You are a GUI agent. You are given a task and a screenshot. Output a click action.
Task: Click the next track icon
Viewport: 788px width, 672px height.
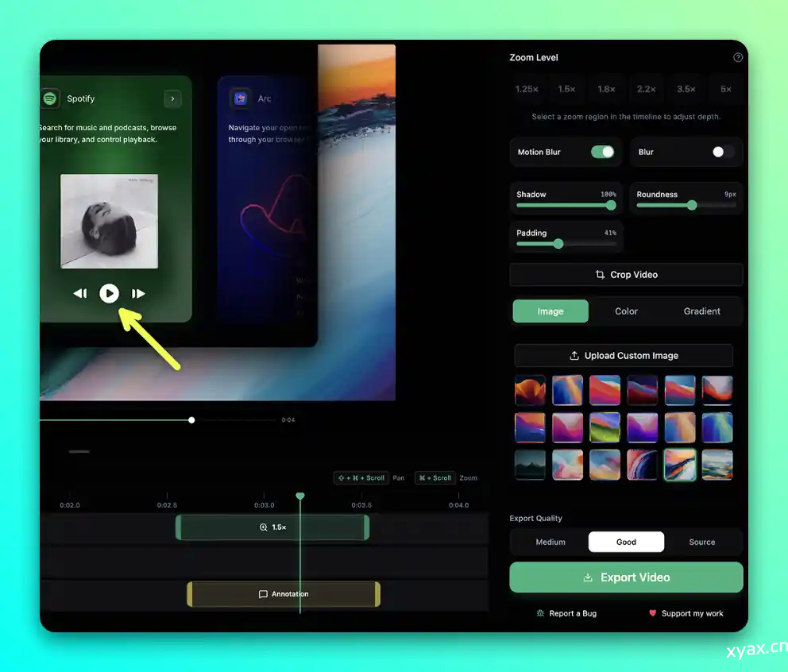[138, 294]
